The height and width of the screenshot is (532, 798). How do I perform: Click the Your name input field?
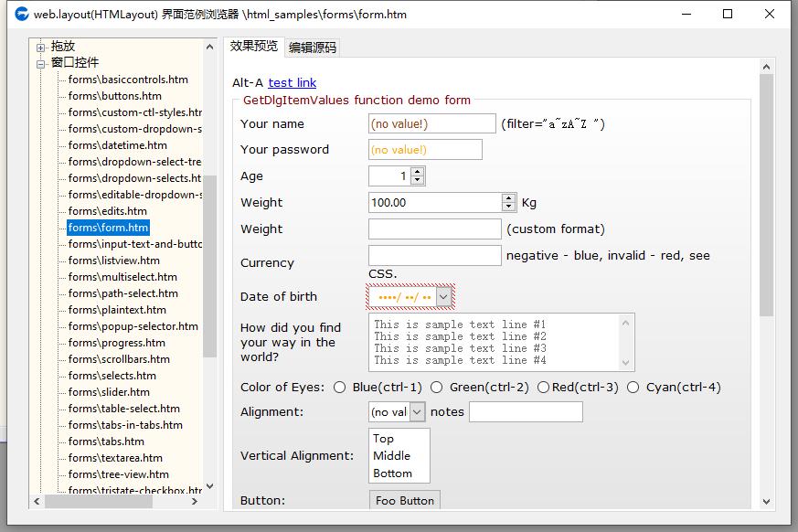(x=431, y=123)
